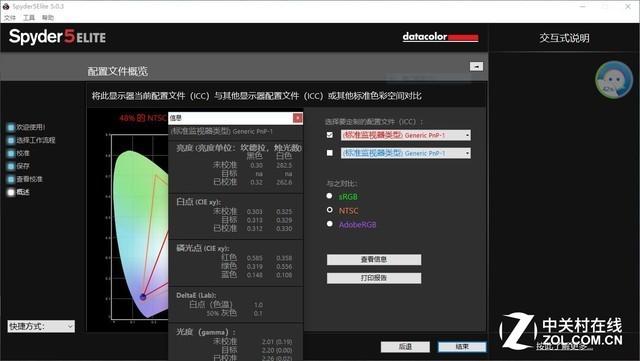Screen dimensions: 640x361
Task: Select the AdobeRGB comparison radio button
Action: tap(329, 224)
